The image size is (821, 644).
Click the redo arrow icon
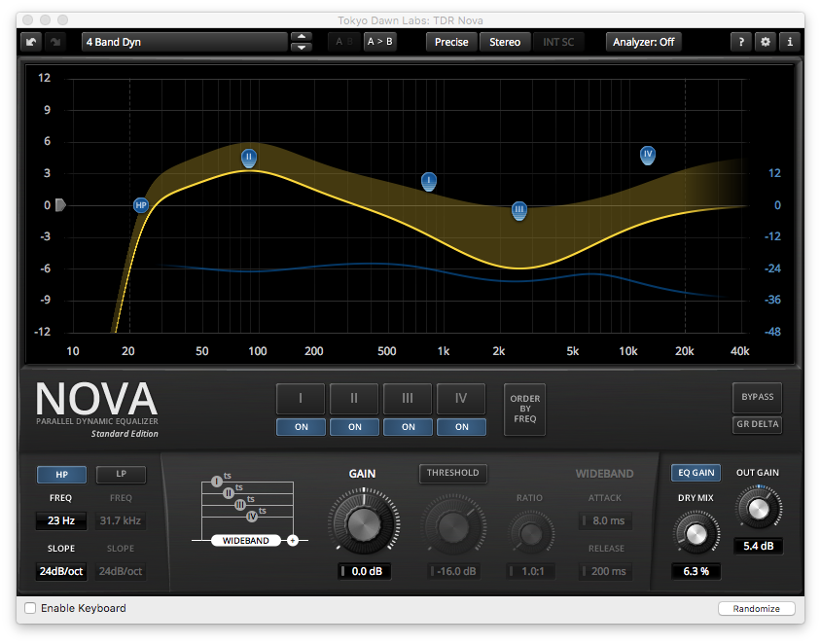click(x=55, y=42)
